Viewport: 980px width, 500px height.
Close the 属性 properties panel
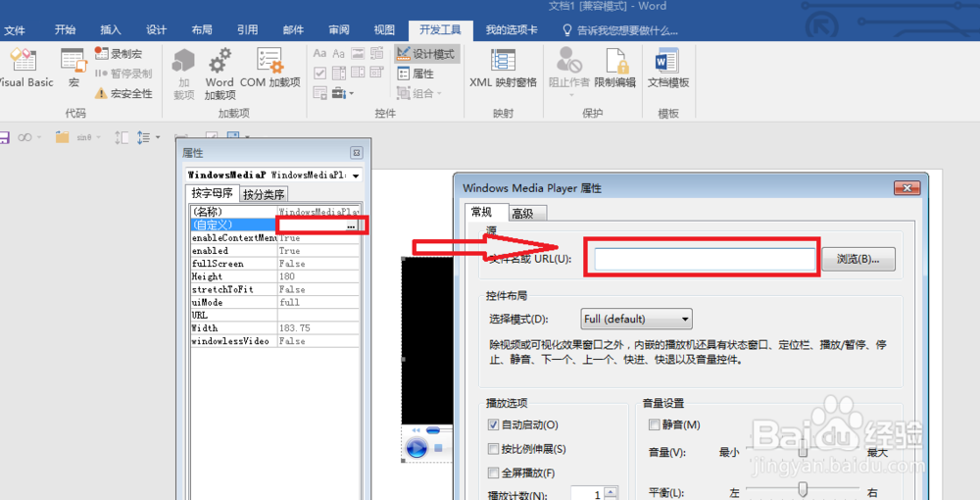pos(357,153)
